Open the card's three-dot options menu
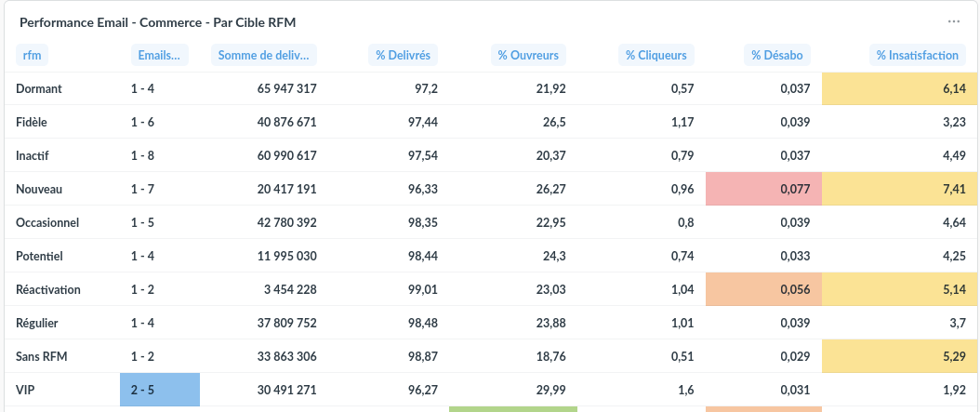The width and height of the screenshot is (980, 412). point(953,22)
